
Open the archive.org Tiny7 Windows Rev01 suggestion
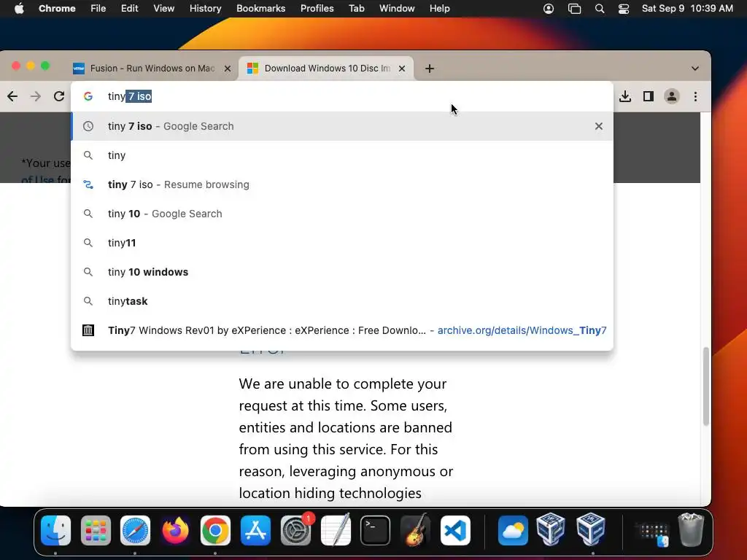[342, 330]
